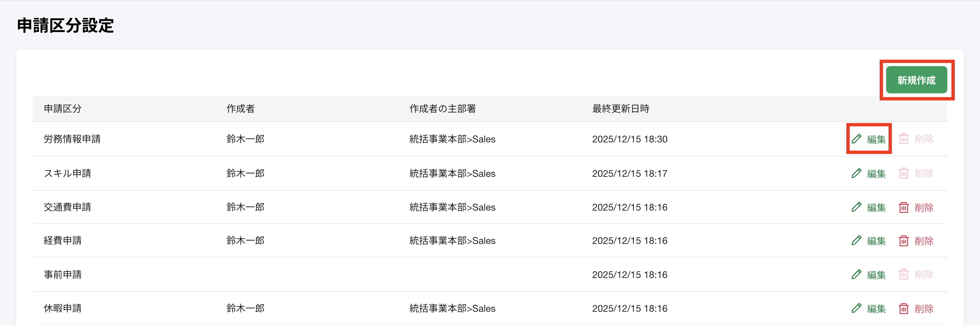Click the 申請区分 column header

(62, 109)
